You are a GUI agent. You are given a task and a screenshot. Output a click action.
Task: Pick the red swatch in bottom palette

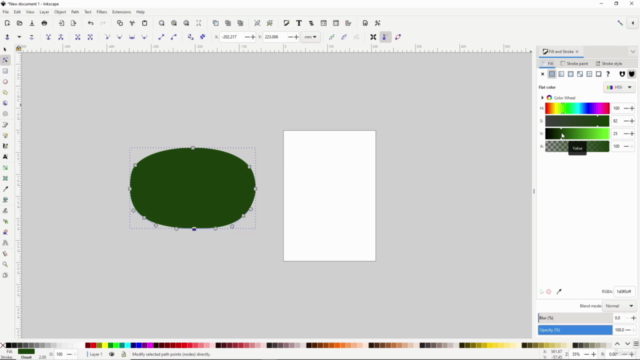(x=93, y=345)
